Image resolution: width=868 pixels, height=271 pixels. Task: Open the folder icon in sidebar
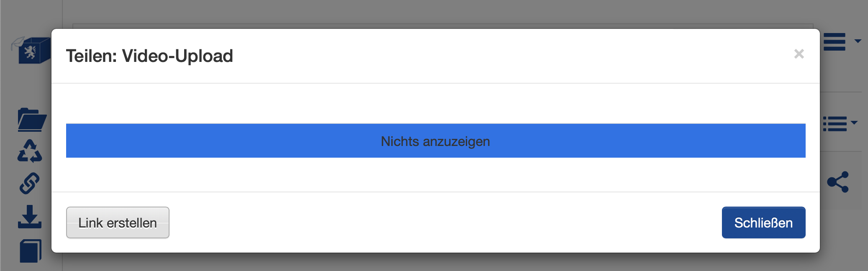(32, 120)
